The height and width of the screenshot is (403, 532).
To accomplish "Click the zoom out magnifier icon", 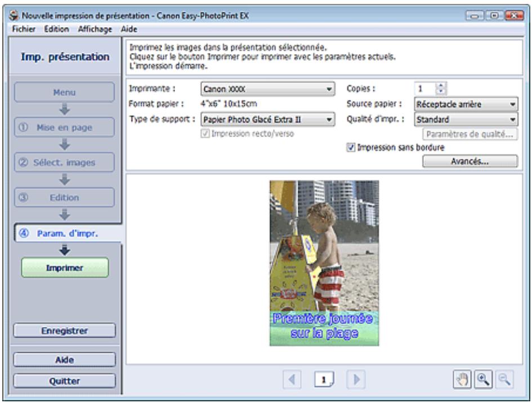I will tap(504, 379).
